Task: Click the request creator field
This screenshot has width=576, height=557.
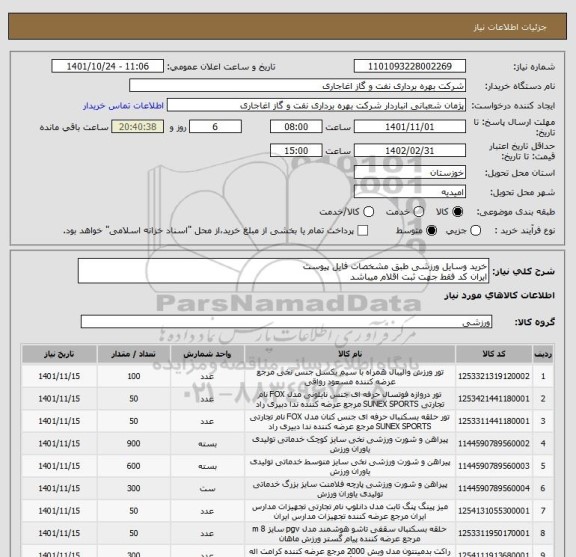Action: point(316,106)
